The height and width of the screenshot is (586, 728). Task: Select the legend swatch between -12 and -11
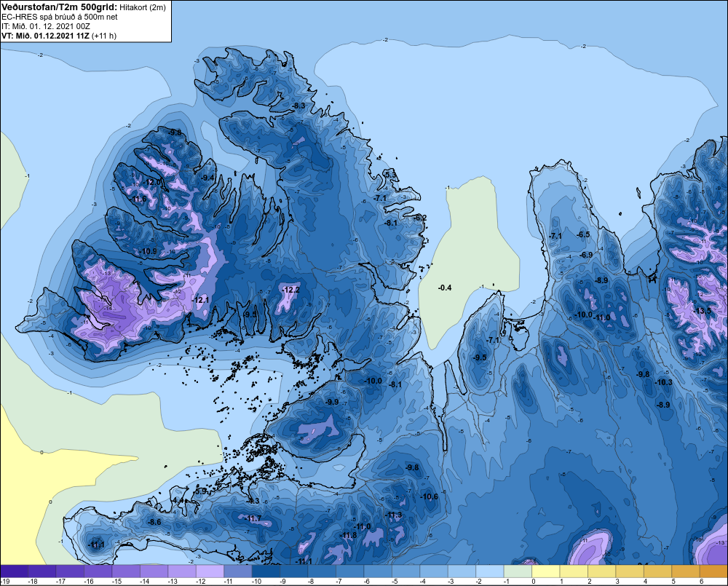[210, 571]
